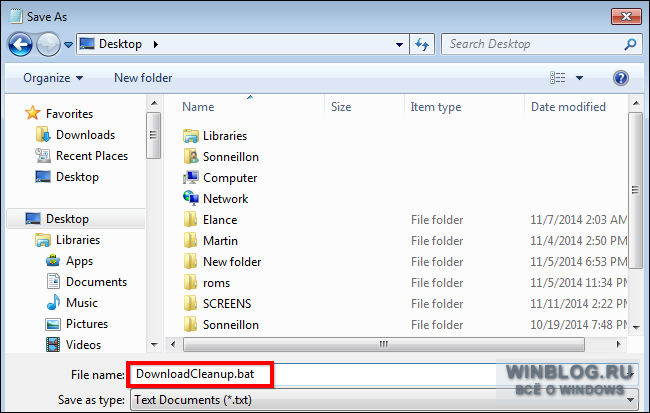Screen dimensions: 650x413
Task: Select the Elance folder icon
Action: [x=191, y=219]
